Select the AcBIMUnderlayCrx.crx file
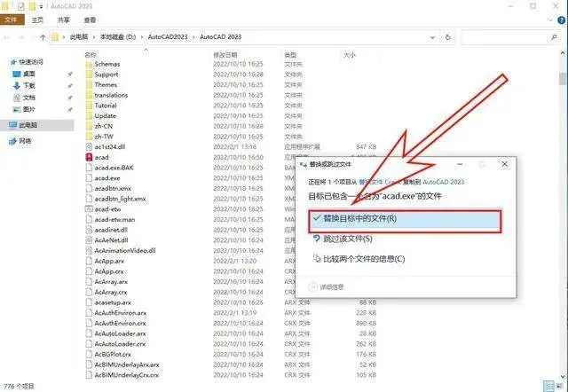 pyautogui.click(x=126, y=375)
